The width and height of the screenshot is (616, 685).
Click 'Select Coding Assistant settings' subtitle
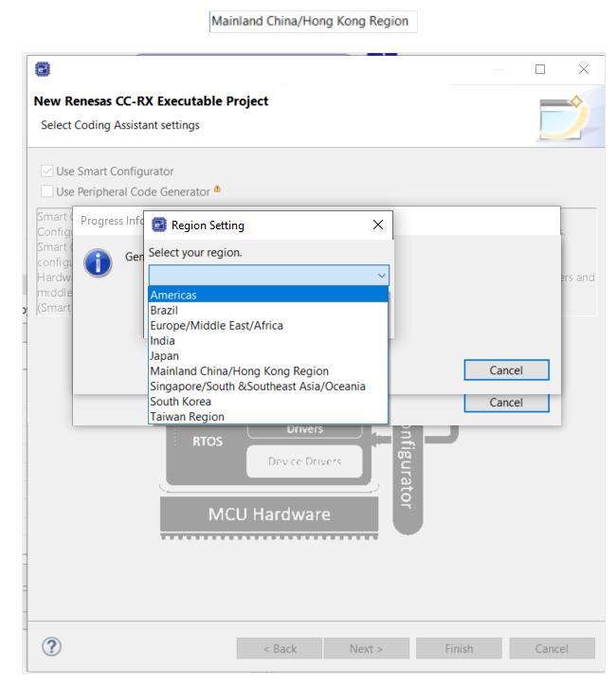point(120,125)
